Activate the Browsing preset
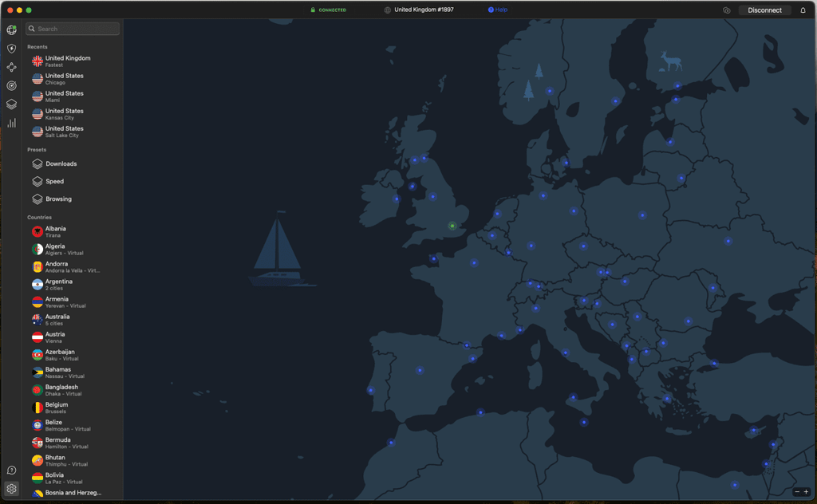The image size is (817, 504). 73,199
